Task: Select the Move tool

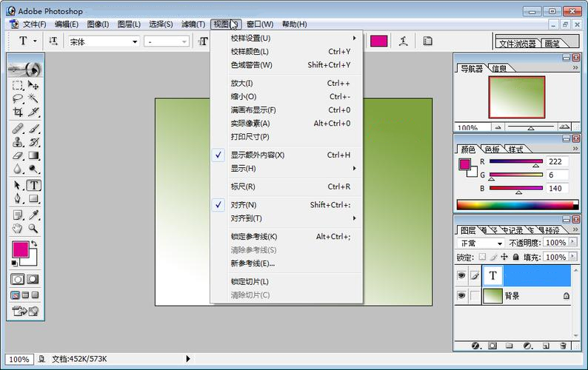Action: tap(33, 86)
